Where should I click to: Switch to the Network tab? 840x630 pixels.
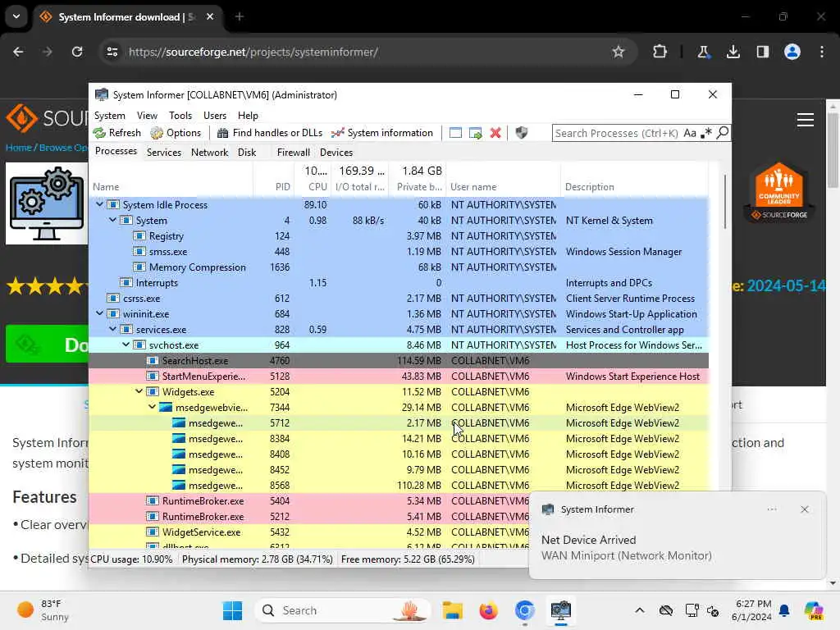[209, 152]
